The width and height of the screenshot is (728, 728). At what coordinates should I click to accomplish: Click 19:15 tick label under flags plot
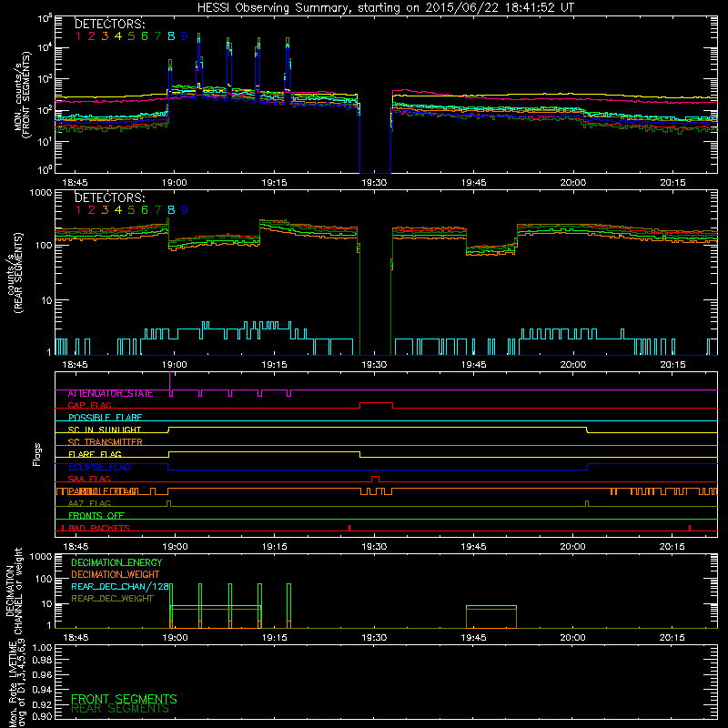[x=275, y=547]
